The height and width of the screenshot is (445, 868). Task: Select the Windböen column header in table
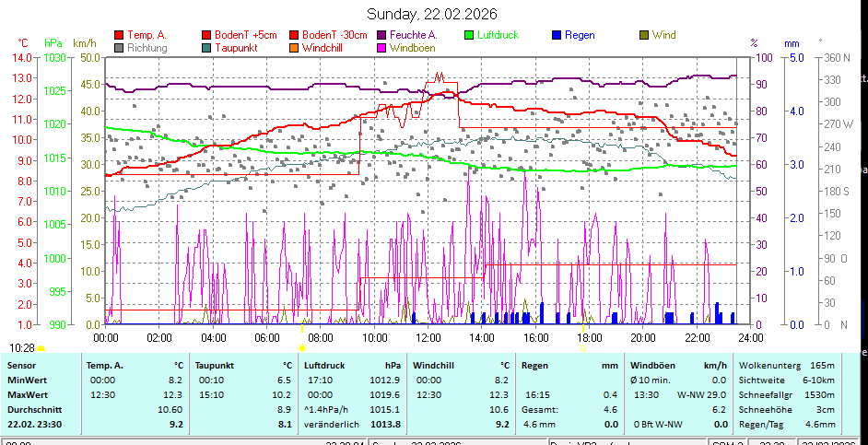[651, 366]
